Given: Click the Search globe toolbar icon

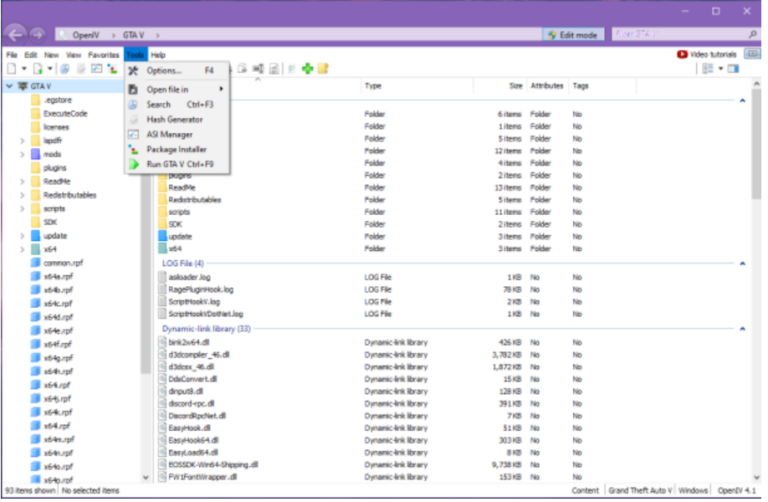Looking at the screenshot, I should (x=65, y=69).
